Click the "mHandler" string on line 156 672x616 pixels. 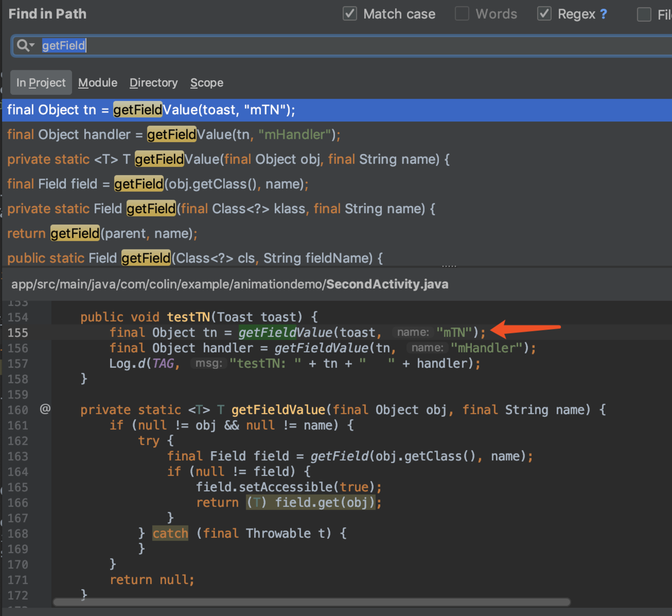(x=487, y=348)
